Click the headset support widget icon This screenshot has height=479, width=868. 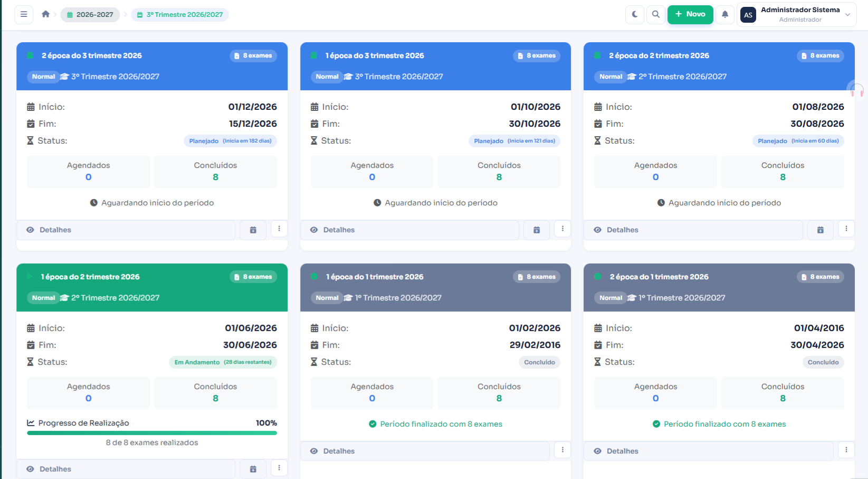[857, 91]
